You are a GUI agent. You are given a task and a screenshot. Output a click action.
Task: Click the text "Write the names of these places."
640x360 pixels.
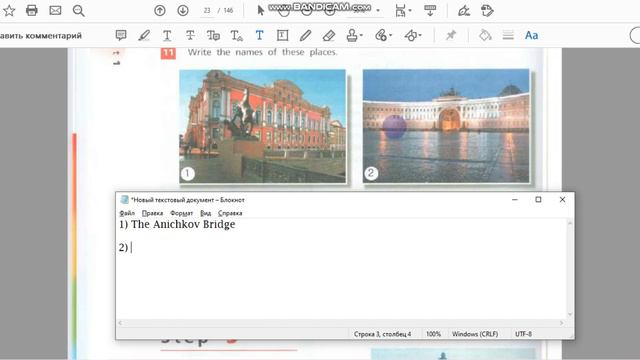point(262,52)
